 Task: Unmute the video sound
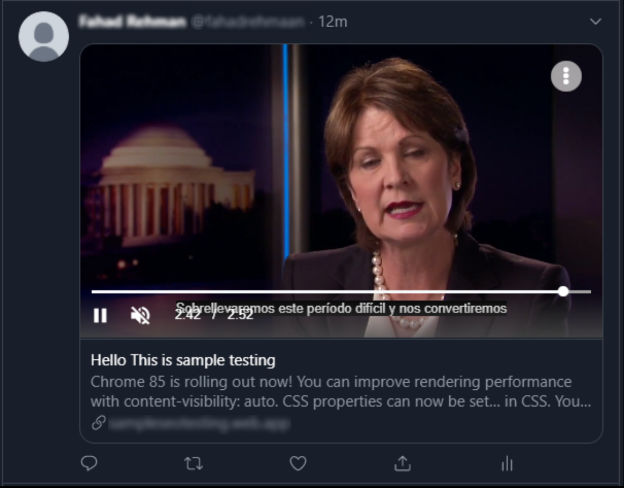pos(141,315)
